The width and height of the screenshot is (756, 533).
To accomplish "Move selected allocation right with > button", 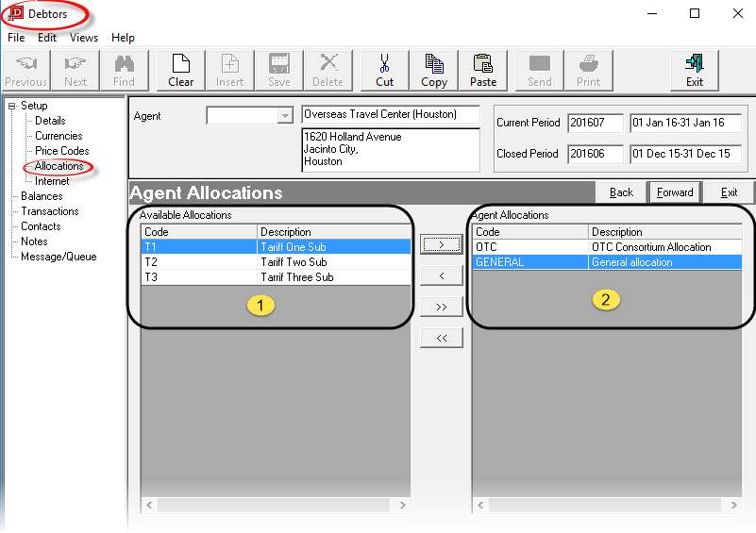I will (441, 244).
